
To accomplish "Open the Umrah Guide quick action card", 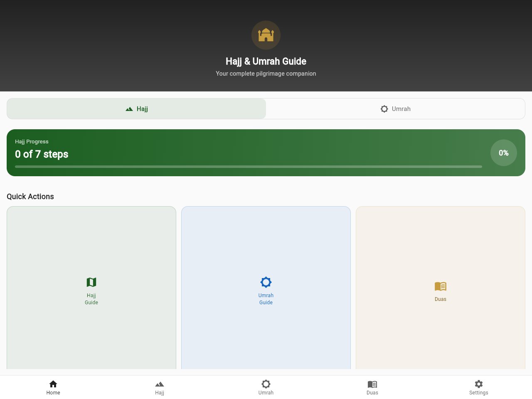I will pos(266,288).
